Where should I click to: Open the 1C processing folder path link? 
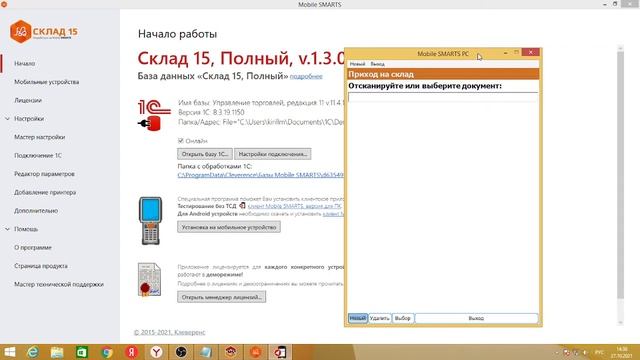[x=260, y=175]
